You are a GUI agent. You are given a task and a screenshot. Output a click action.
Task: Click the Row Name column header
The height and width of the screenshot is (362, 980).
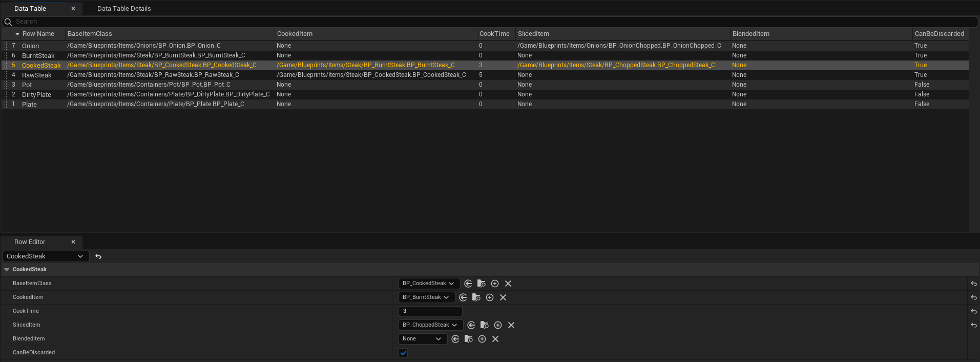pos(38,34)
